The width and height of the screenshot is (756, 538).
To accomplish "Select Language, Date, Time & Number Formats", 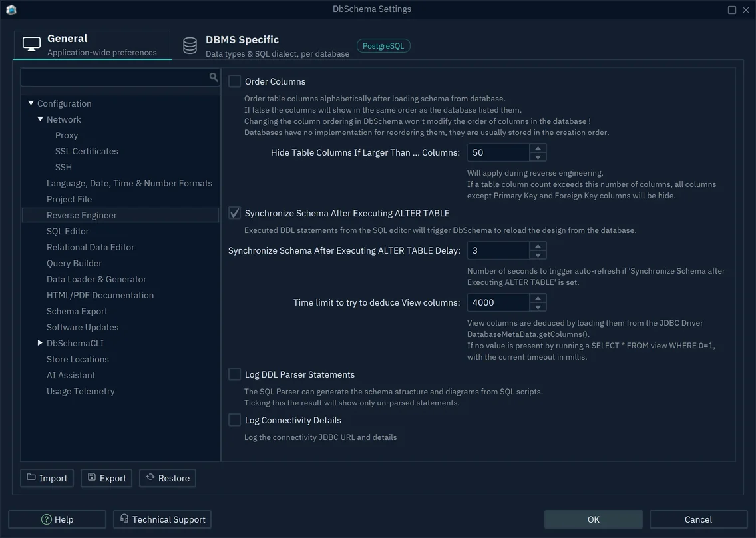I will pos(129,183).
